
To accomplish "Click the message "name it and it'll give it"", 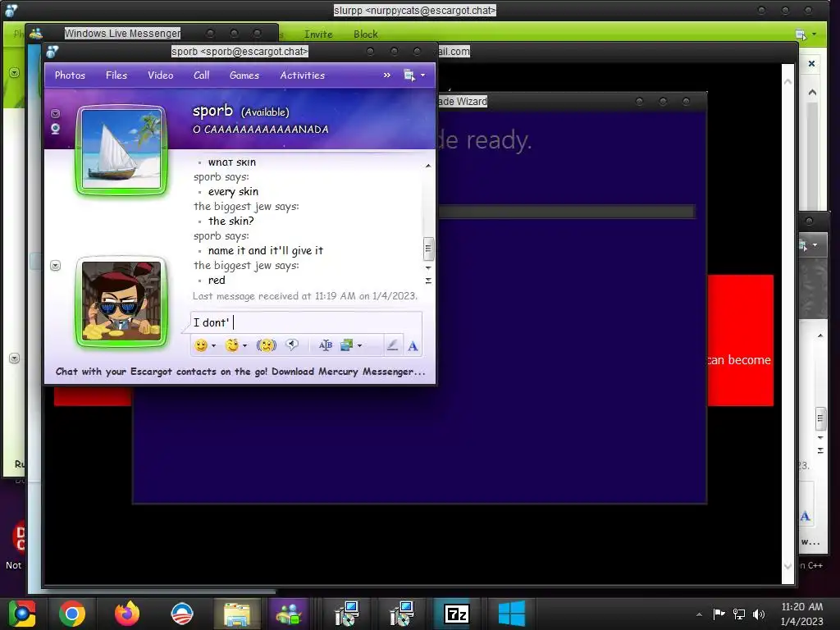I will coord(266,251).
